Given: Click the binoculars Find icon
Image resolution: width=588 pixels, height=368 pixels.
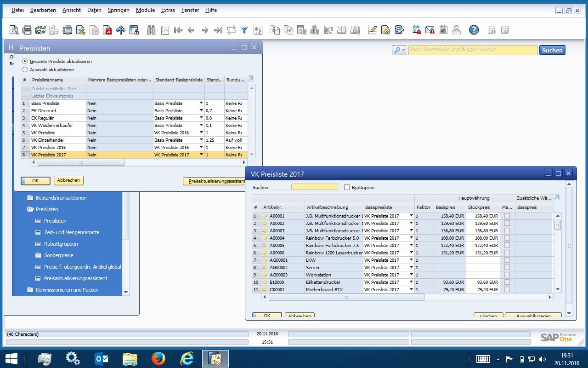Looking at the screenshot, I should (151, 30).
